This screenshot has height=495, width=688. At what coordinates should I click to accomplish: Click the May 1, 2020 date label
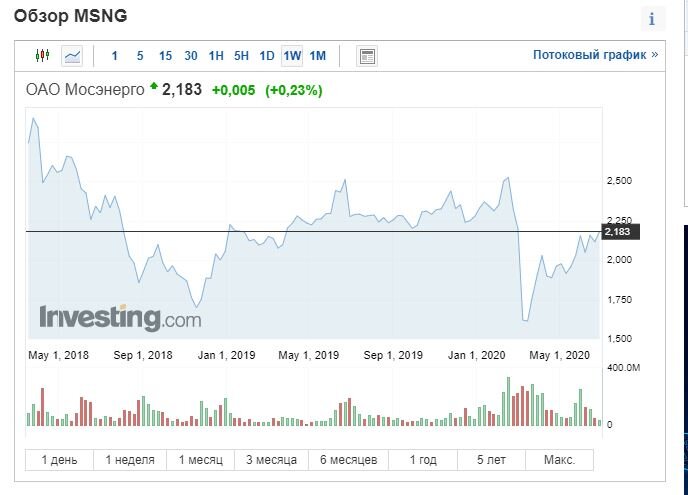[559, 355]
